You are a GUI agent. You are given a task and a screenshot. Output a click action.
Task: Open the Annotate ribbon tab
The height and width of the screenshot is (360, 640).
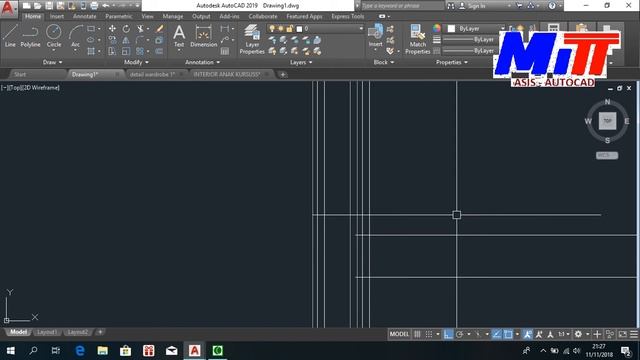[84, 16]
